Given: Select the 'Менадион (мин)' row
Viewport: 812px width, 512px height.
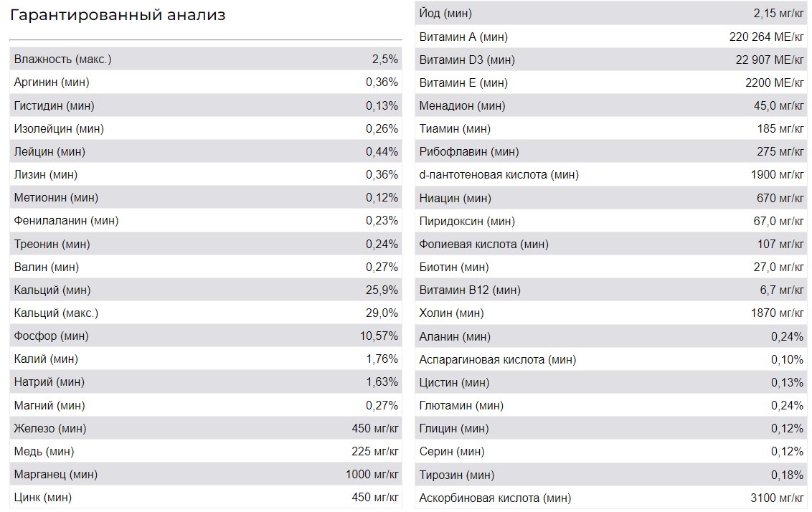Looking at the screenshot, I should 611,105.
